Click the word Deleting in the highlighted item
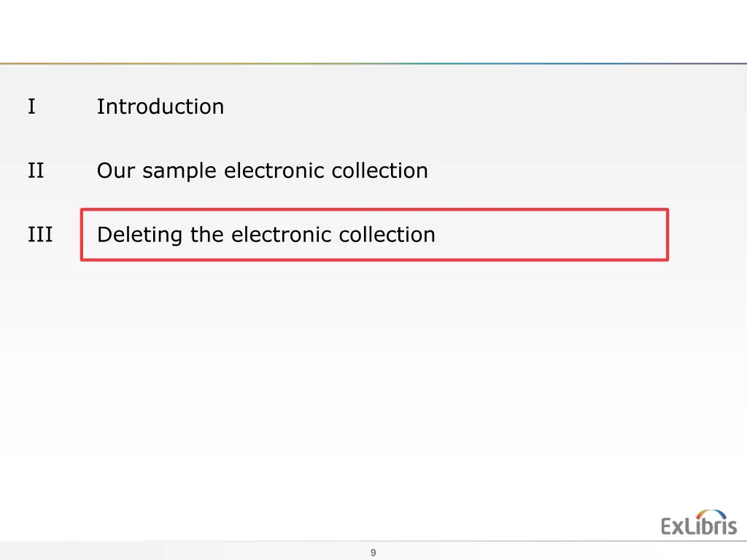 pos(139,235)
